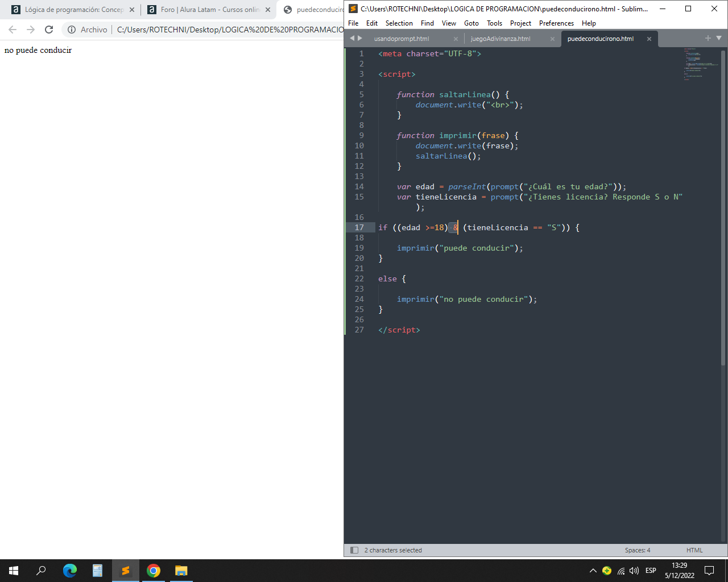The image size is (728, 582).
Task: Switch to usandoprompt.html tab
Action: click(x=402, y=39)
